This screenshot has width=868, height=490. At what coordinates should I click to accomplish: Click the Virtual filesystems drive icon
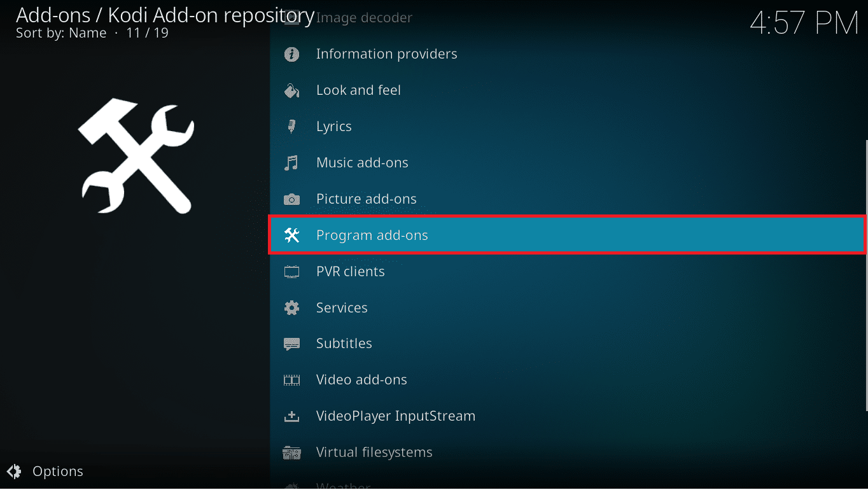coord(291,452)
